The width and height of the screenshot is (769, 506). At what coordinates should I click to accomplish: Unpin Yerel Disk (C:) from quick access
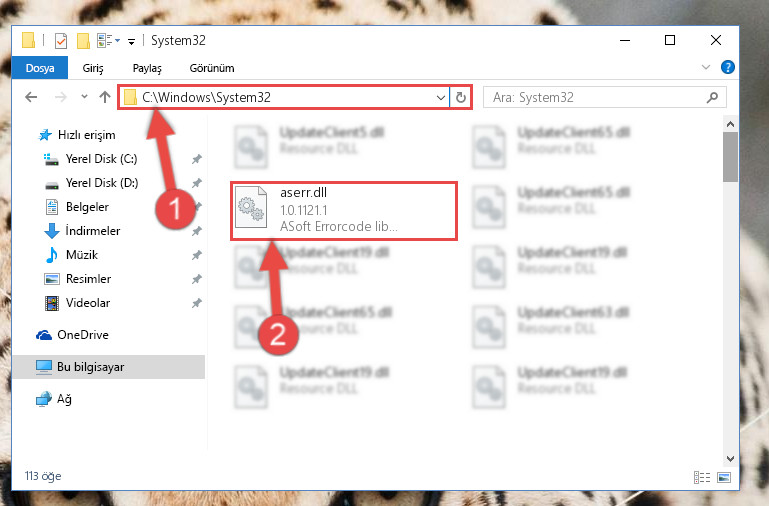(x=197, y=159)
